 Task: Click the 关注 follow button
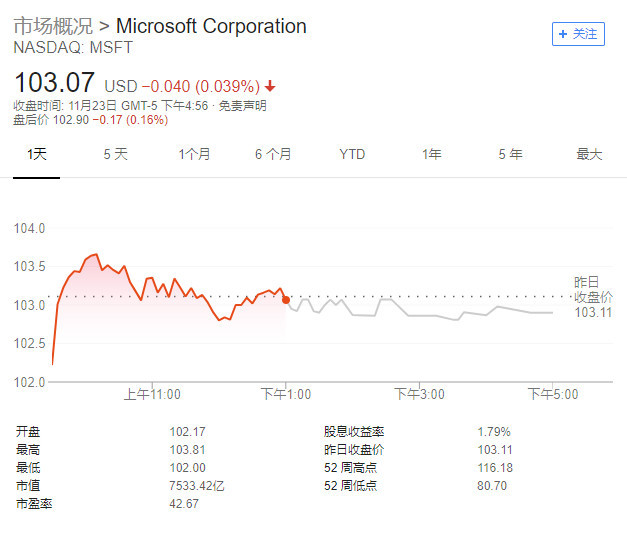pyautogui.click(x=578, y=34)
